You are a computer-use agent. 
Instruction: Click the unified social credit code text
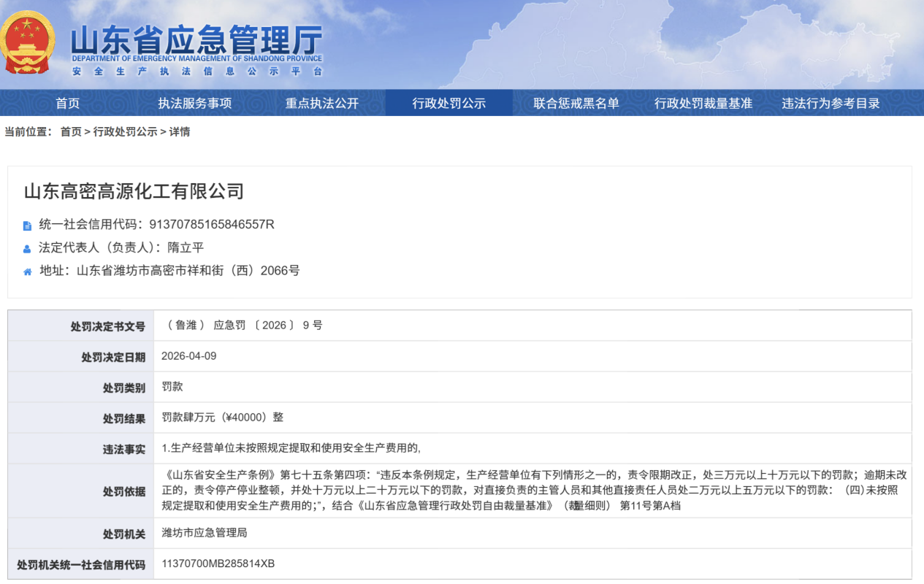(x=211, y=225)
